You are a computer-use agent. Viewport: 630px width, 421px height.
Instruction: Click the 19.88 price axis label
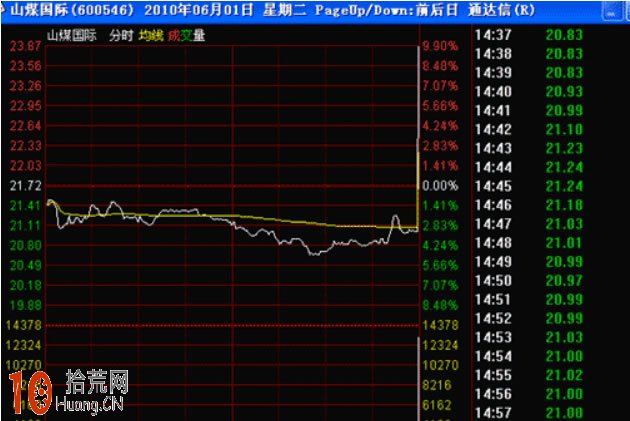tap(25, 305)
